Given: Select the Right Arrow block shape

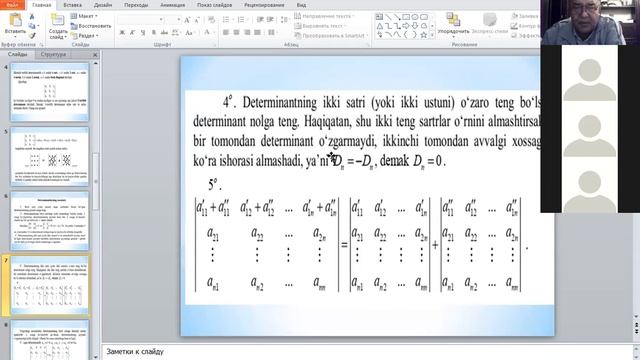Looking at the screenshot, I should pos(406,26).
